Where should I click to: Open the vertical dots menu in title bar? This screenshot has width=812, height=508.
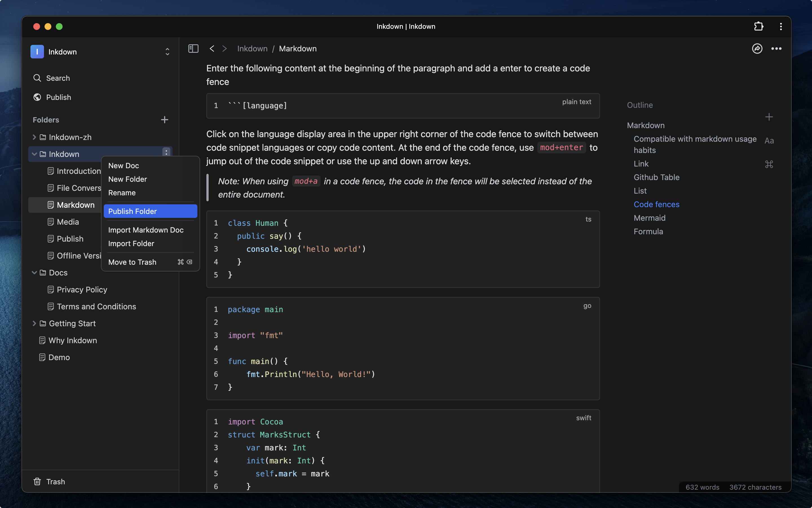[x=781, y=27]
